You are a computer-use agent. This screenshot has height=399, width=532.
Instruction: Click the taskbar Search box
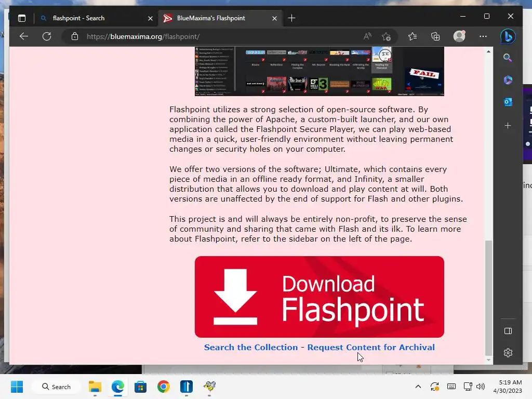56,387
